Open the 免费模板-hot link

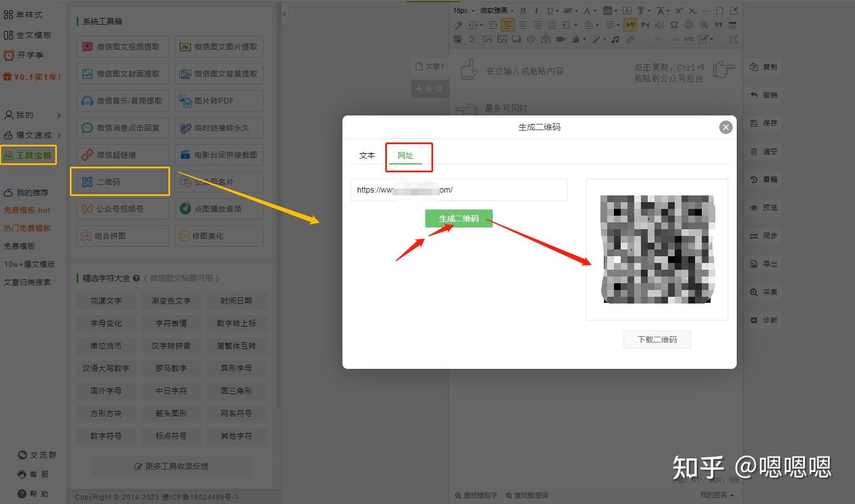click(27, 210)
